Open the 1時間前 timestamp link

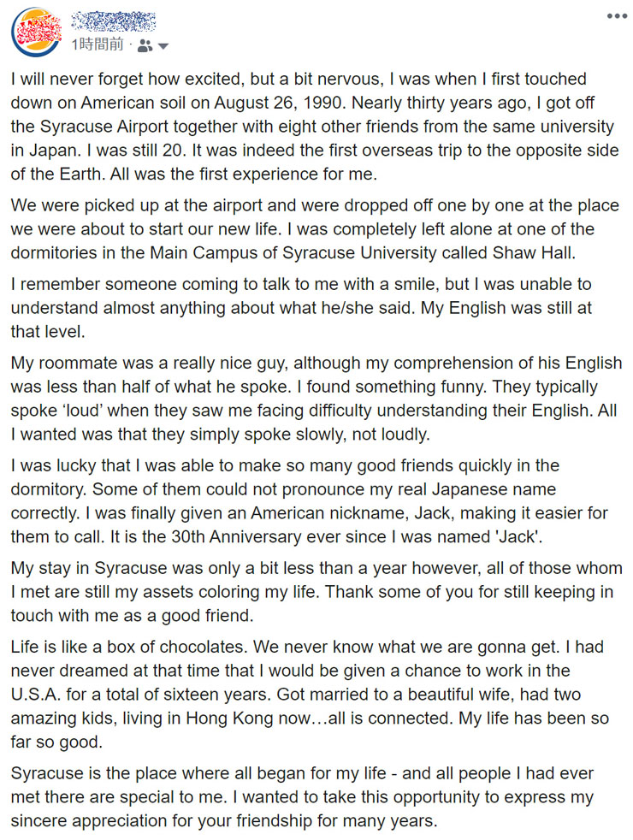tap(98, 45)
